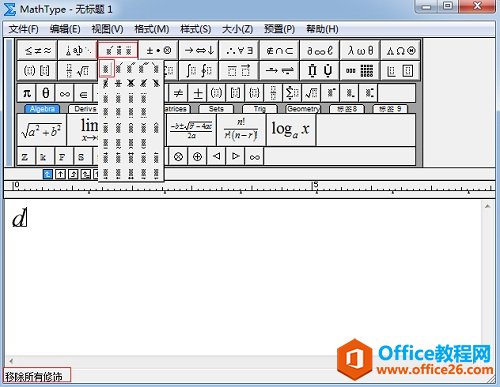
Task: Apply the horizontal strike-through embellishment
Action: 118,83
